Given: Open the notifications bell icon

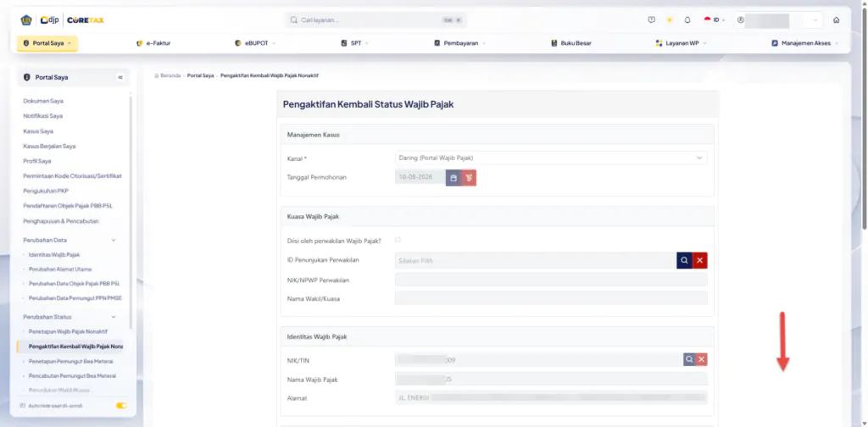Looking at the screenshot, I should (687, 20).
